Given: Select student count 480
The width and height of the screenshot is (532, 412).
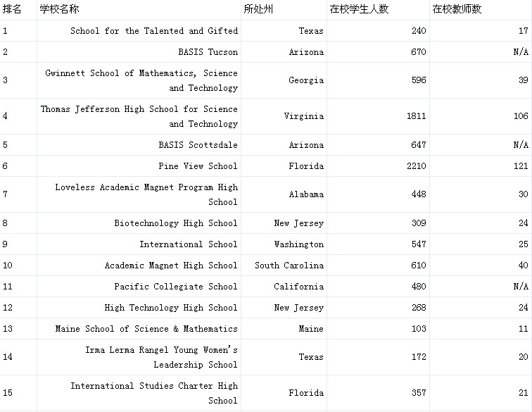Looking at the screenshot, I should [419, 287].
